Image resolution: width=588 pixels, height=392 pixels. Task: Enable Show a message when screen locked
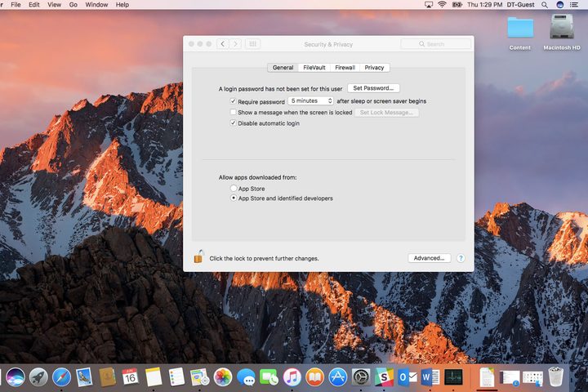pos(233,112)
